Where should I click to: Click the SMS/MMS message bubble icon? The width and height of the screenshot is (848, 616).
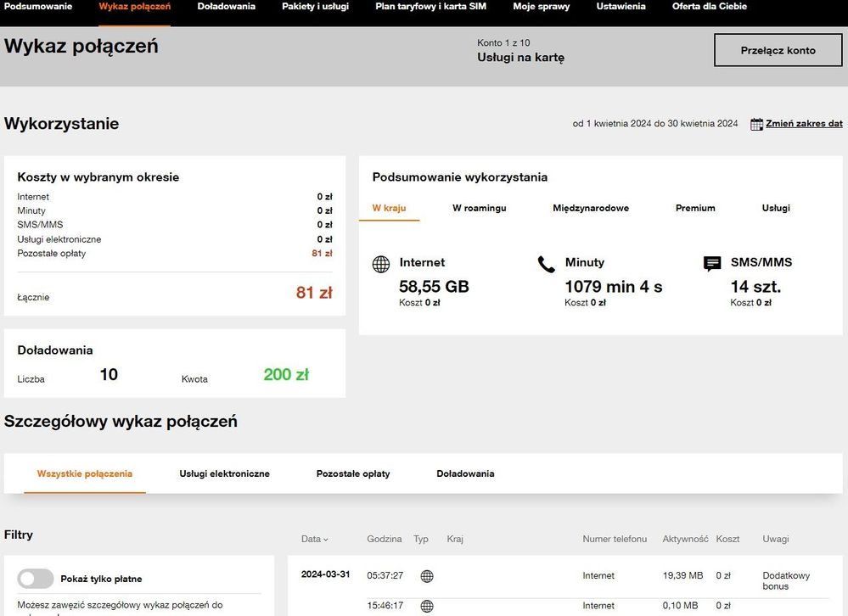click(x=712, y=264)
